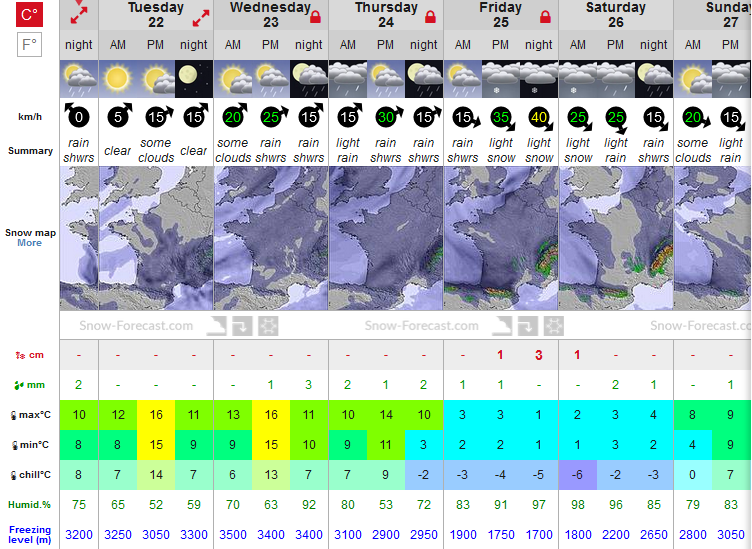752x549 pixels.
Task: Click Friday night snowfall value 3
Action: pos(539,355)
